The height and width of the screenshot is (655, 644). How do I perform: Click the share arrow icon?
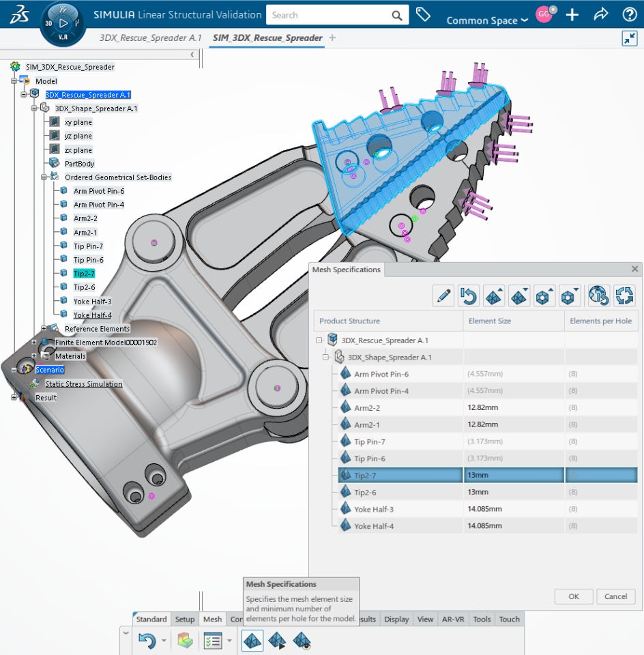coord(600,14)
